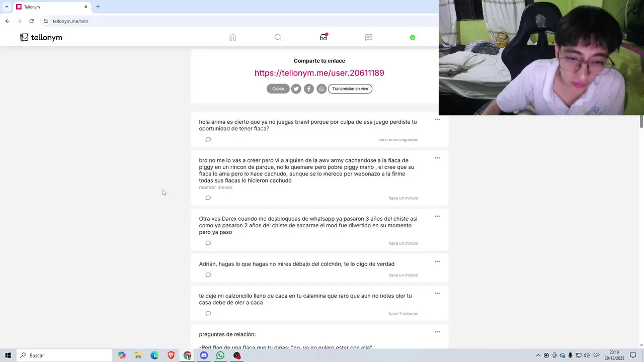The width and height of the screenshot is (644, 362).
Task: Open the ESP language indicator
Action: click(596, 355)
